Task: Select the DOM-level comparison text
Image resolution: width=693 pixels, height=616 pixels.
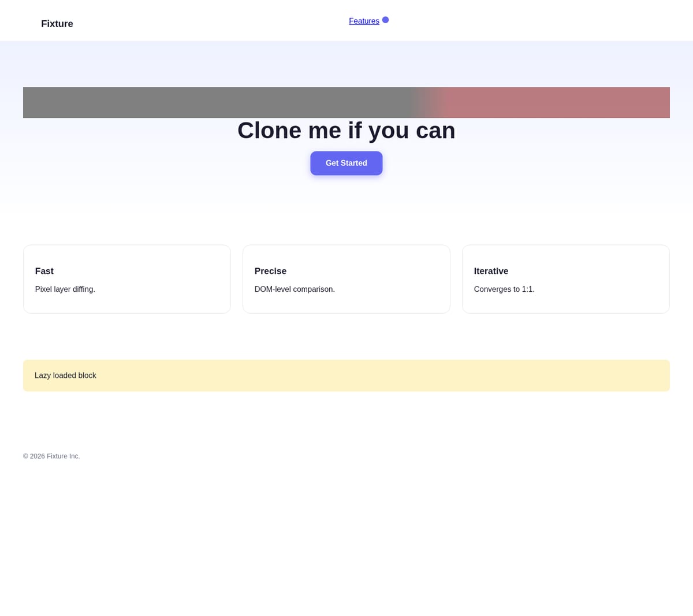Action: [295, 289]
